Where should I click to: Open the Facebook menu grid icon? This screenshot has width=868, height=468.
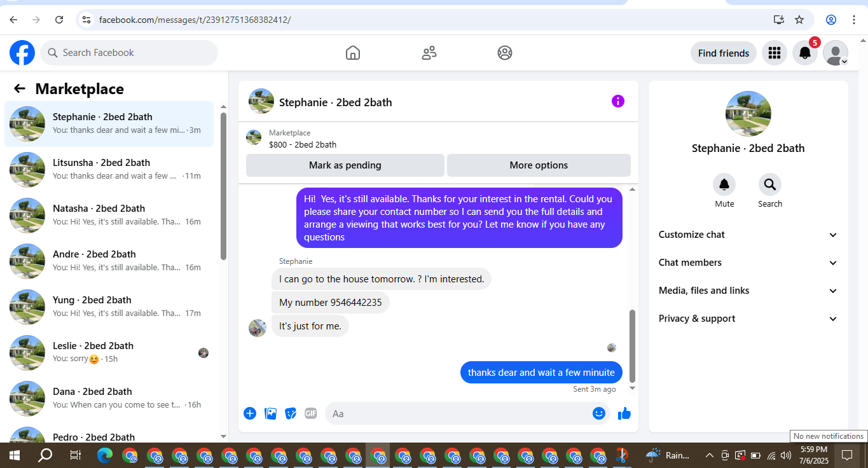pyautogui.click(x=774, y=53)
